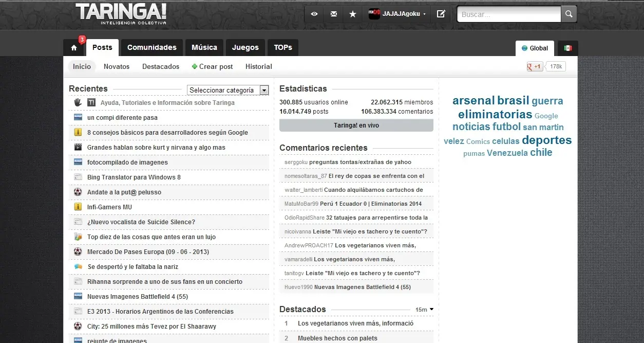Go to home icon with notification badge
Screen dimensions: 644x343
pyautogui.click(x=74, y=47)
